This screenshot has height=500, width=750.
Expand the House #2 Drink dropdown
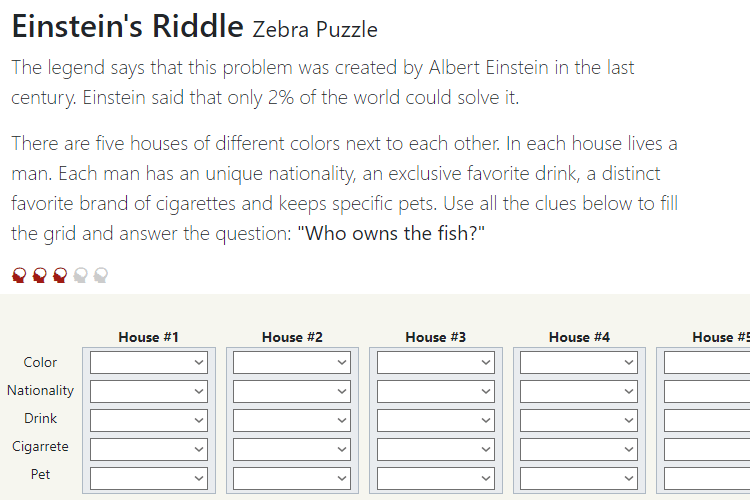click(x=292, y=420)
